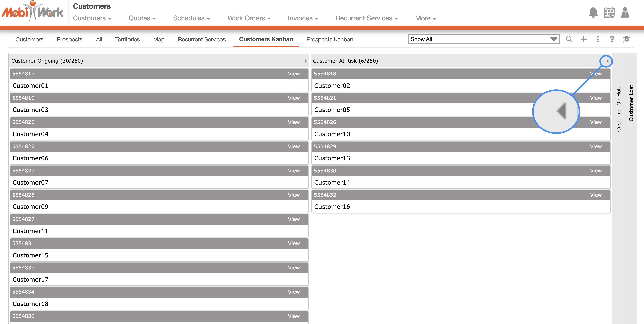Open the Invoices dropdown menu

click(303, 18)
